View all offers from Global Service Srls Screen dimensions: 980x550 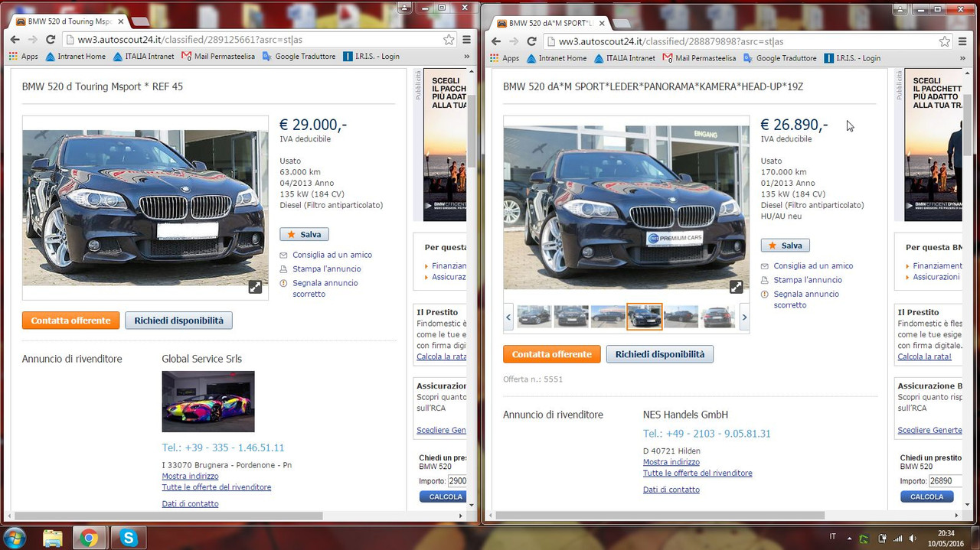(x=217, y=487)
